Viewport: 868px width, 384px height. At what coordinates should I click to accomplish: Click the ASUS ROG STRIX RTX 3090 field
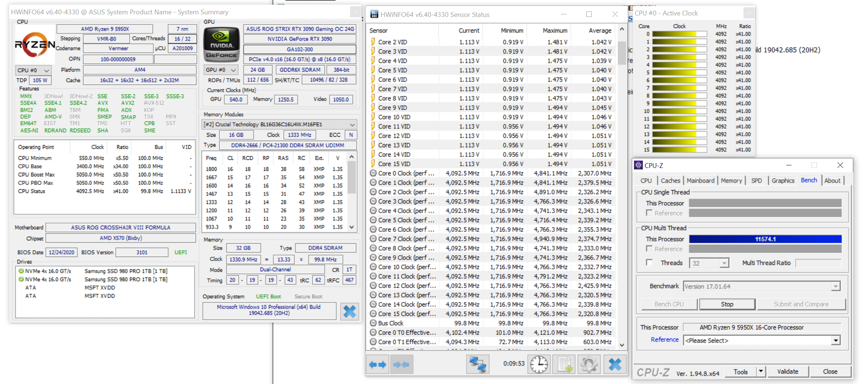(x=300, y=29)
